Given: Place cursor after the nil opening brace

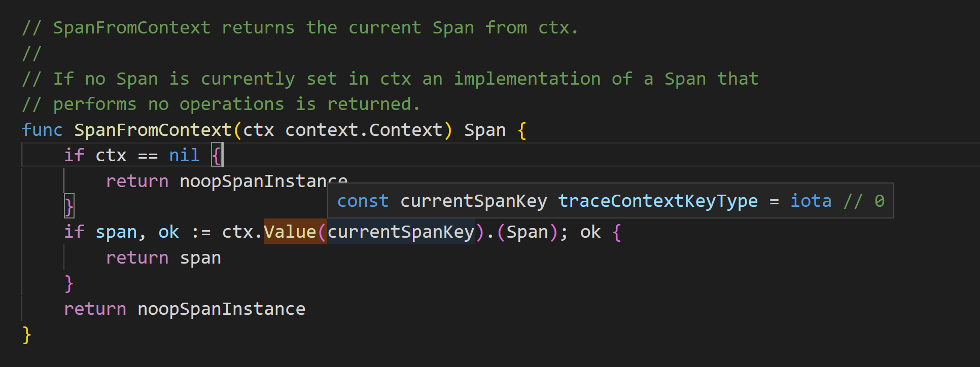Looking at the screenshot, I should [x=223, y=155].
